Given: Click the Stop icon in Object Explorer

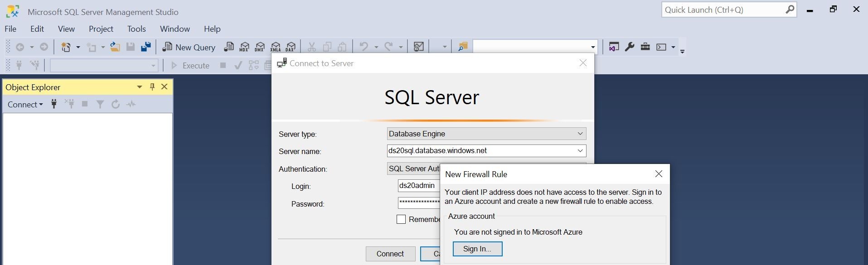Looking at the screenshot, I should 85,104.
